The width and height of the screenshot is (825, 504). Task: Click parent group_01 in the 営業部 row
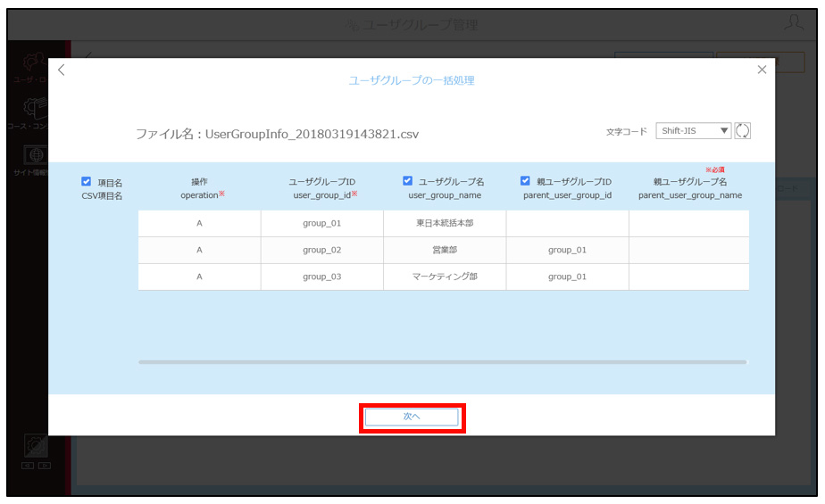(567, 250)
